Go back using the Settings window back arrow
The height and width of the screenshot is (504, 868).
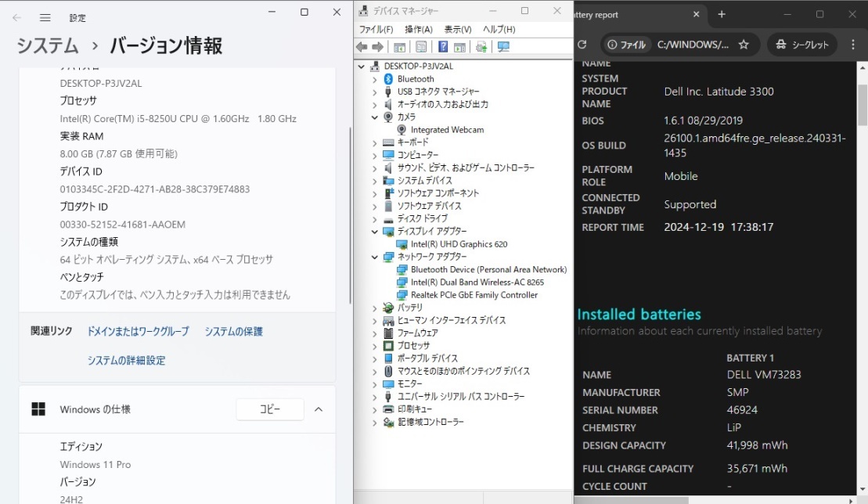click(x=17, y=18)
